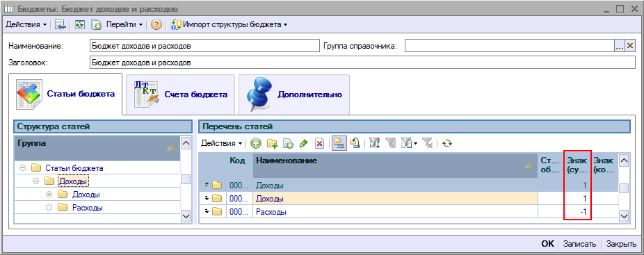Click the Знак (ко...) column header
The image size is (644, 255).
click(x=604, y=165)
